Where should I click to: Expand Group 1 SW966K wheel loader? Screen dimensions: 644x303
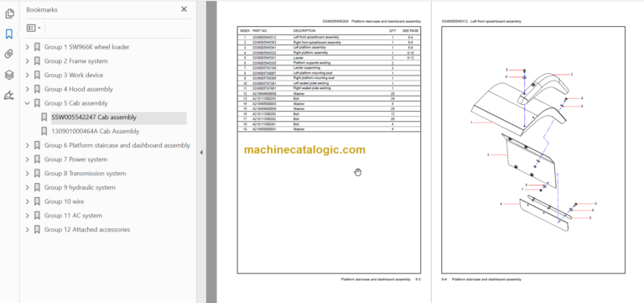[28, 47]
